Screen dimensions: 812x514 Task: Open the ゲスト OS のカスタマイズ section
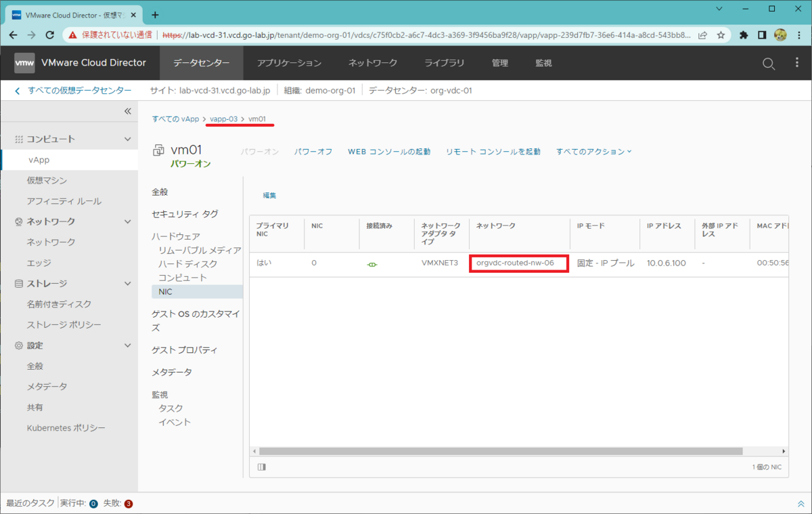196,320
